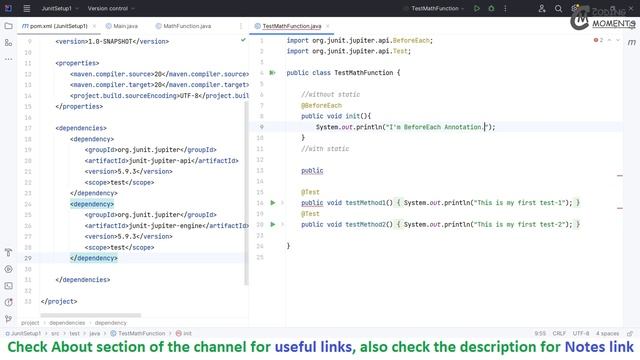Click 'src' in the navigation bar
This screenshot has height=360, width=640.
[55, 333]
